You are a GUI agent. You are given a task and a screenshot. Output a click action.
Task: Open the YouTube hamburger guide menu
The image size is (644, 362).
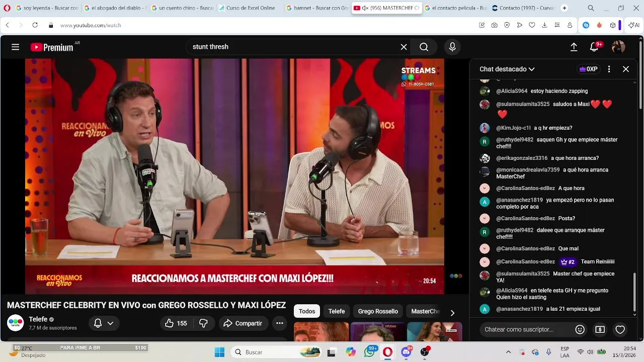[x=16, y=47]
